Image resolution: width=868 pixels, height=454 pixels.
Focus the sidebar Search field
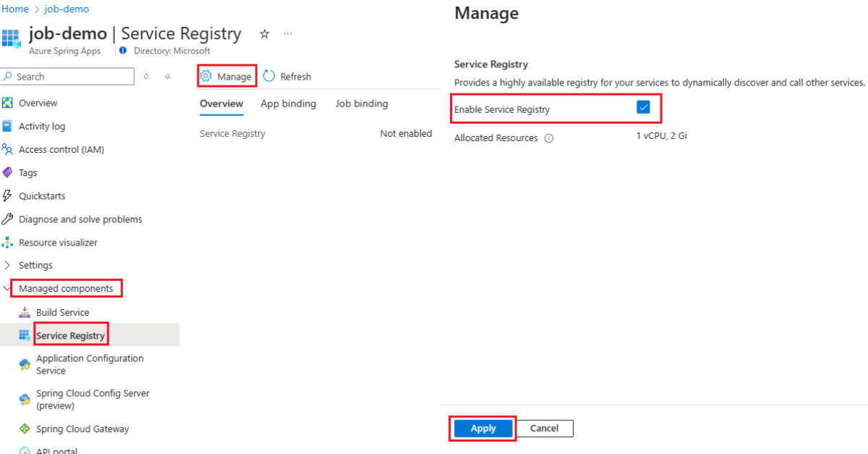point(67,76)
